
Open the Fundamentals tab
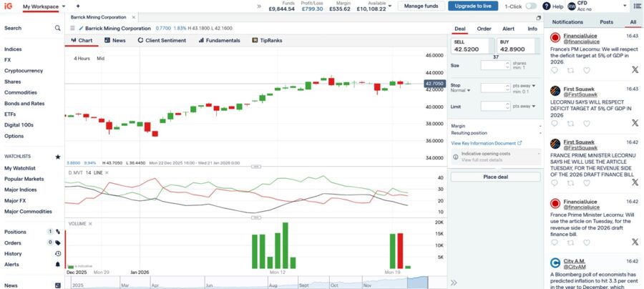coord(220,40)
